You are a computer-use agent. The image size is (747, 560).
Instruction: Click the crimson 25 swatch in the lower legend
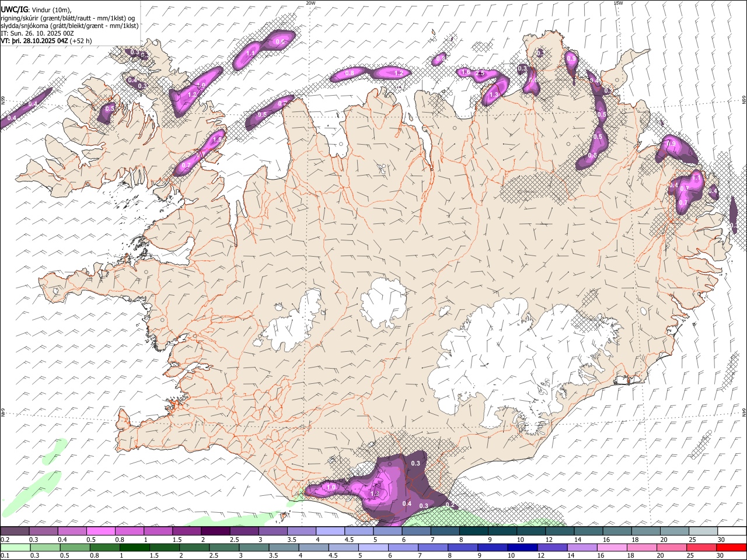click(x=701, y=547)
